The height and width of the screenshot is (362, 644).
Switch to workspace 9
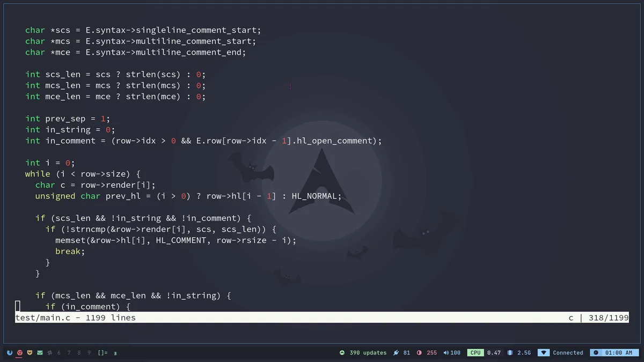tap(89, 353)
